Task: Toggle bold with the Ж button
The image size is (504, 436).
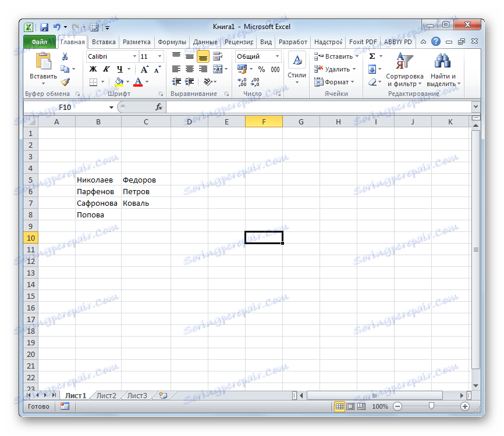Action: [93, 69]
